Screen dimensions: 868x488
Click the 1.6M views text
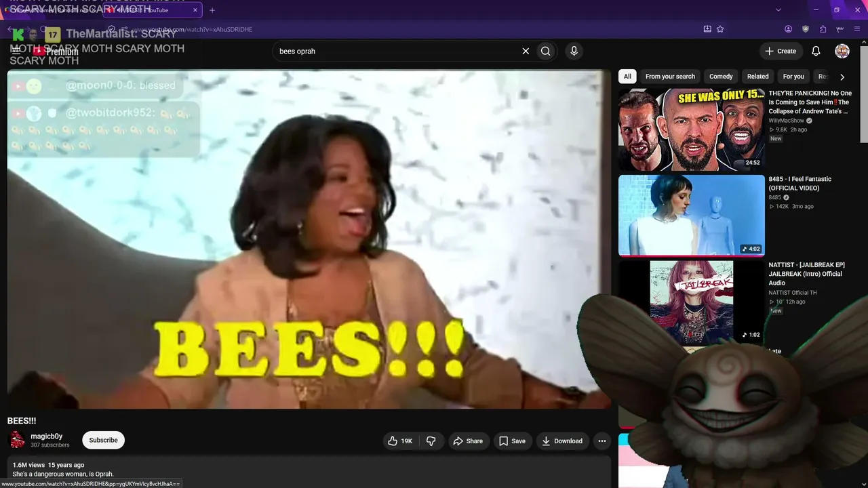point(28,465)
